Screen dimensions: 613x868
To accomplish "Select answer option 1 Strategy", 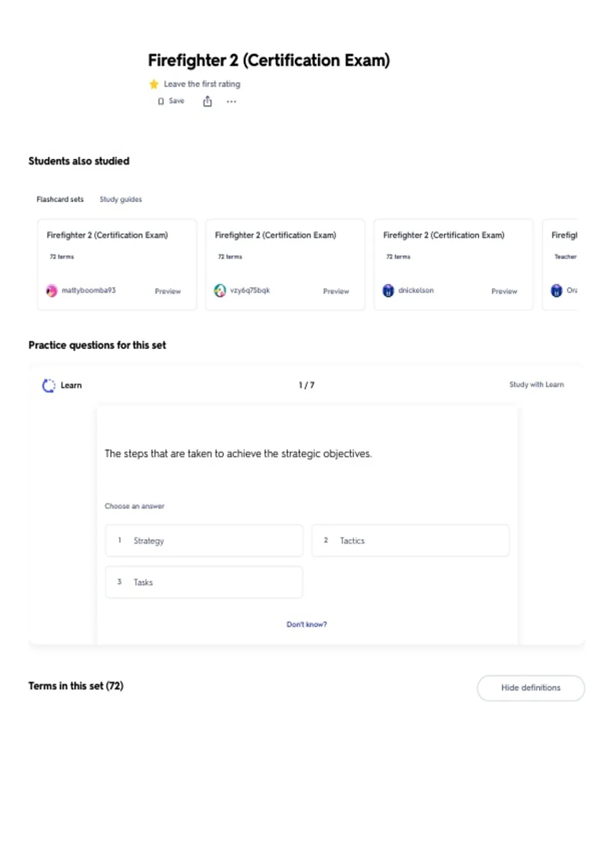I will point(204,540).
